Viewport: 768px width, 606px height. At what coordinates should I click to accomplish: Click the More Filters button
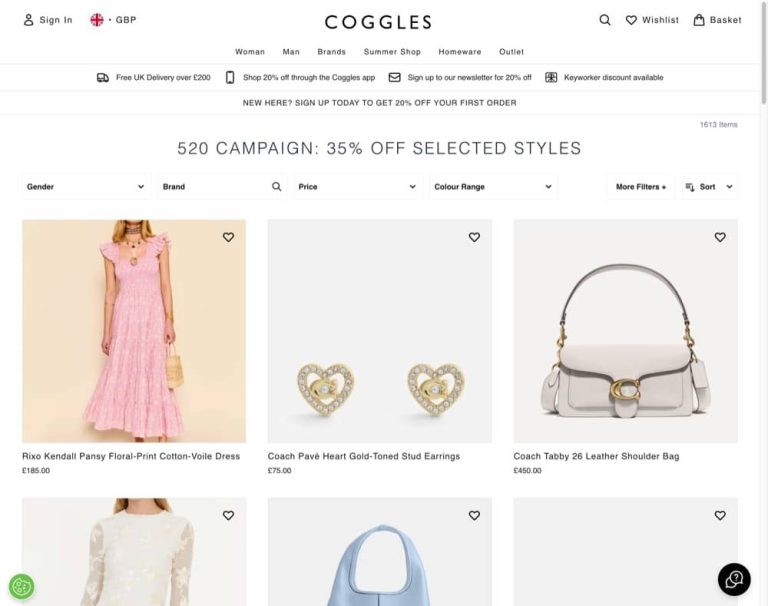click(x=641, y=187)
